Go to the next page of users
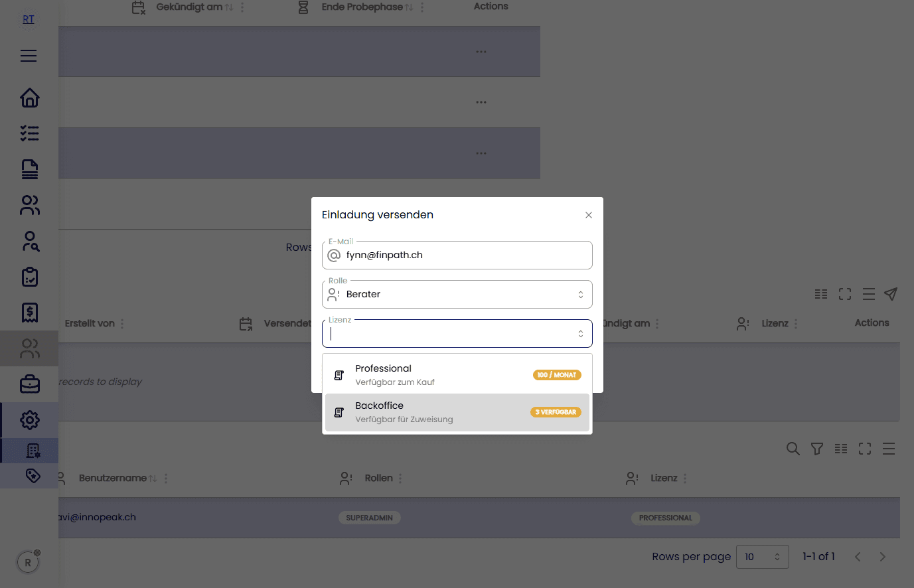 point(883,557)
